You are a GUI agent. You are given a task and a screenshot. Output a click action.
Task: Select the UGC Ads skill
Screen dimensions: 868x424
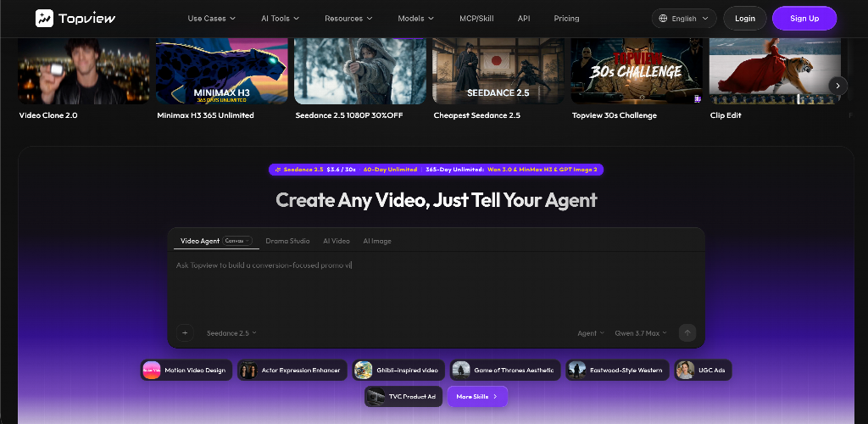[x=703, y=371]
